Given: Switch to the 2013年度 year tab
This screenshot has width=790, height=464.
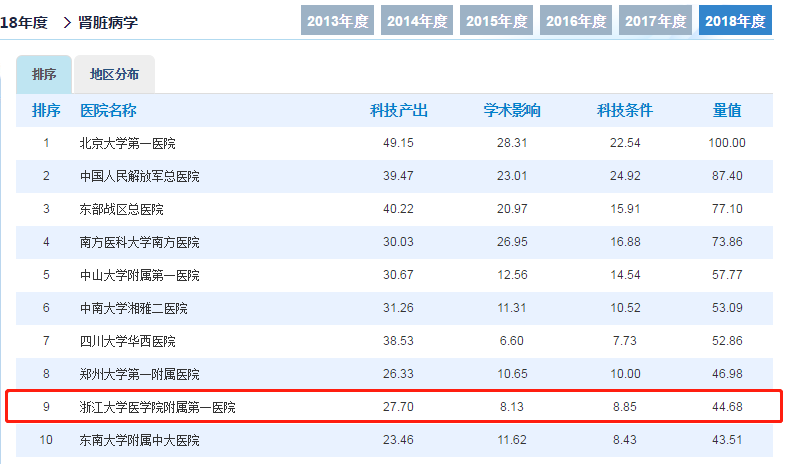Looking at the screenshot, I should (337, 20).
